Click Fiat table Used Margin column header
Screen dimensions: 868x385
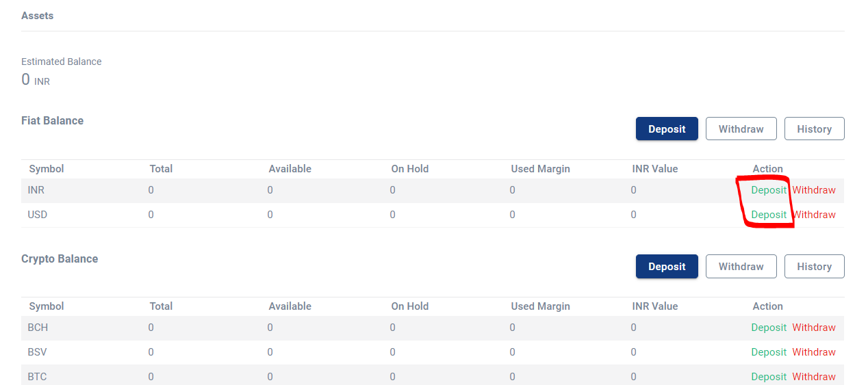coord(541,169)
